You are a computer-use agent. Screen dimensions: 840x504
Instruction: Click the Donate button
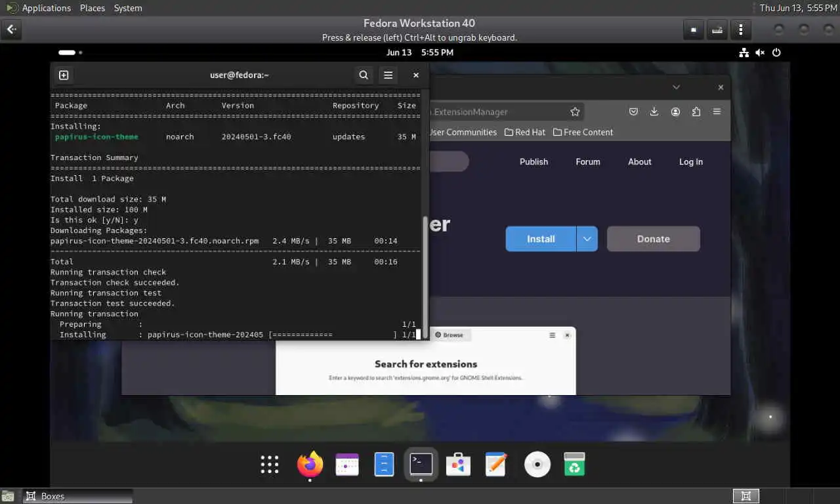tap(654, 239)
